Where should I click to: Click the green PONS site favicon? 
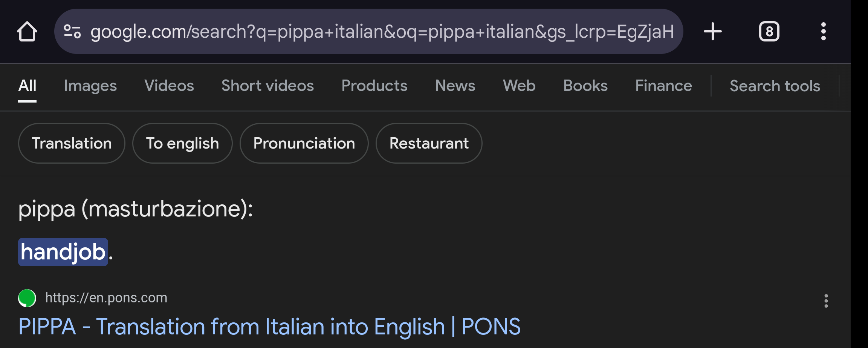pyautogui.click(x=27, y=298)
